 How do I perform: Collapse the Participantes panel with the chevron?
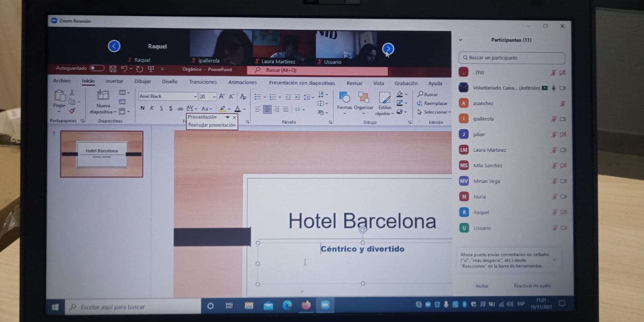pyautogui.click(x=460, y=40)
